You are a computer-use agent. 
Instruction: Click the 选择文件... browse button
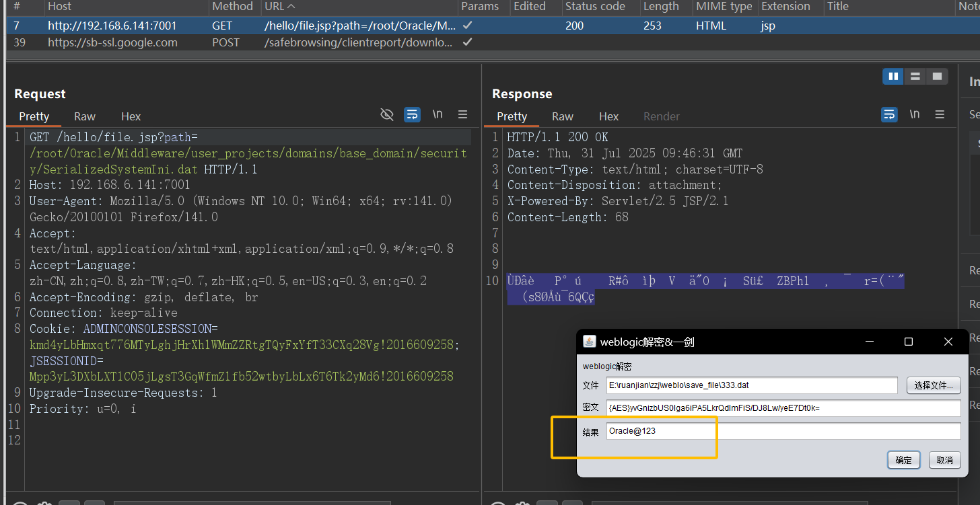tap(934, 385)
